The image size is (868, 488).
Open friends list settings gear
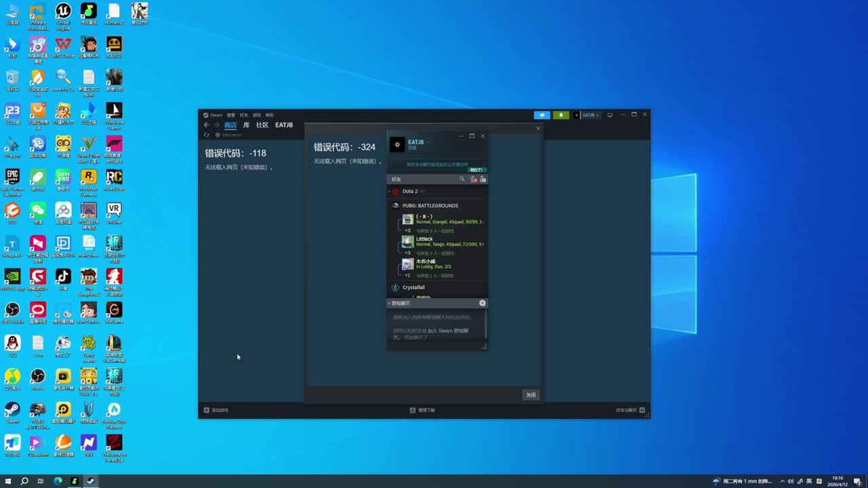pos(484,180)
